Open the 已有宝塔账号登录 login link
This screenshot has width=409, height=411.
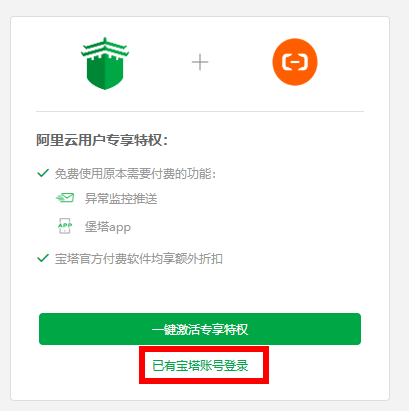point(200,366)
